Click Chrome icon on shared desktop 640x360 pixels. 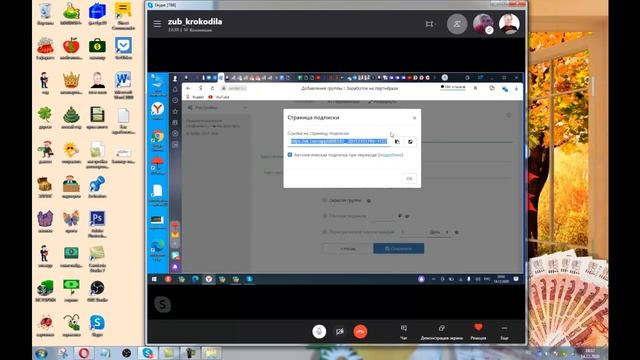pos(158,140)
